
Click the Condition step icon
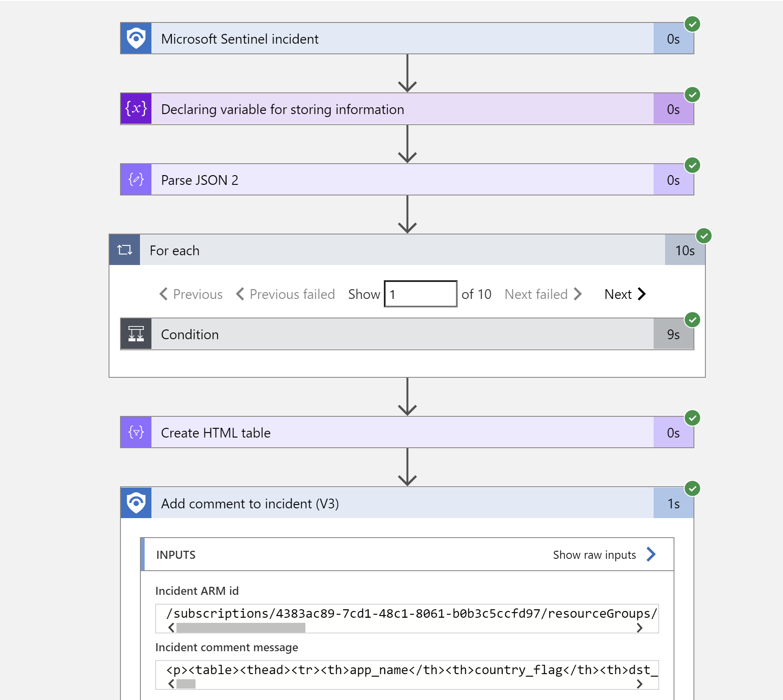pos(136,334)
